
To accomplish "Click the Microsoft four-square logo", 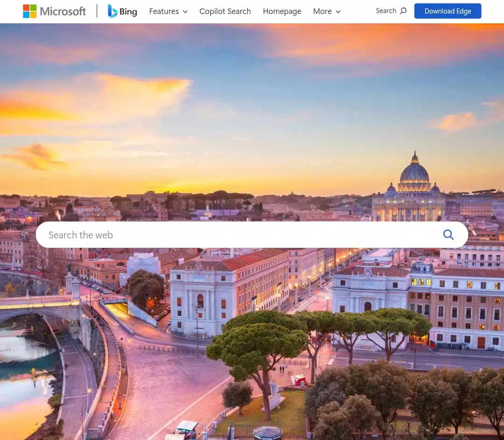I will (29, 11).
